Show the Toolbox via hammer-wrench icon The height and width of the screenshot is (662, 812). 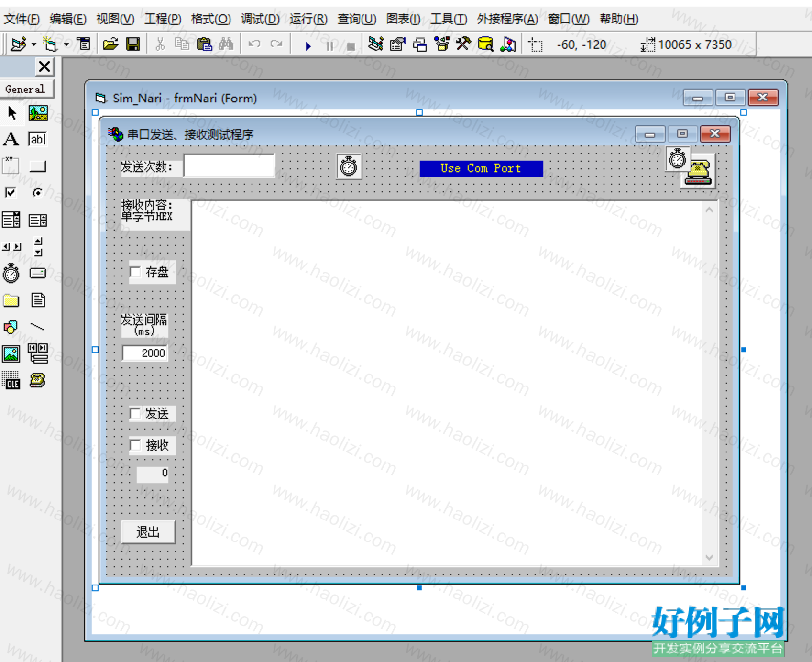click(463, 44)
